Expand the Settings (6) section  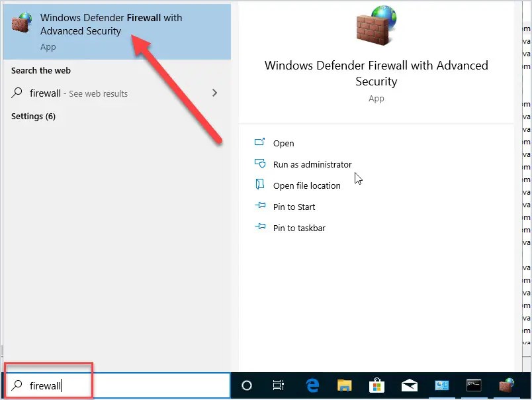pyautogui.click(x=33, y=116)
